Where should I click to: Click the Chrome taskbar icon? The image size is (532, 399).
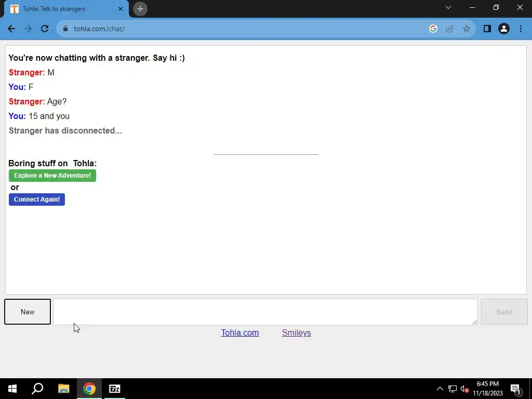[89, 389]
